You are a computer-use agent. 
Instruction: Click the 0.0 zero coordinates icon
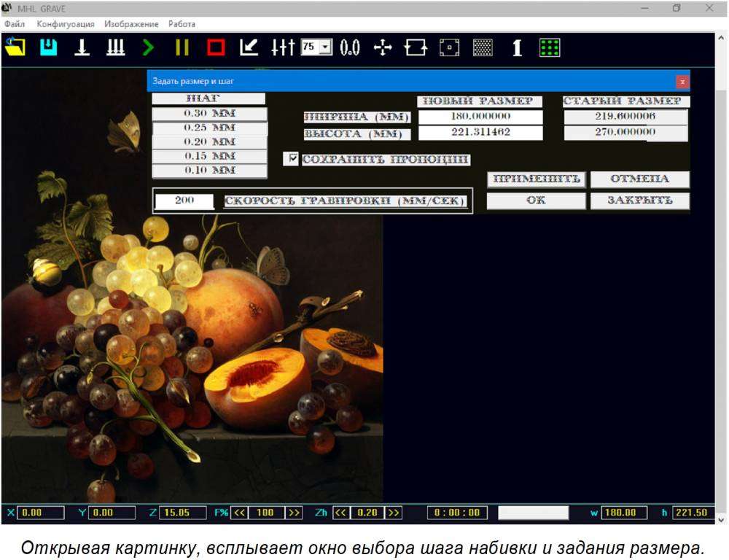pyautogui.click(x=350, y=47)
